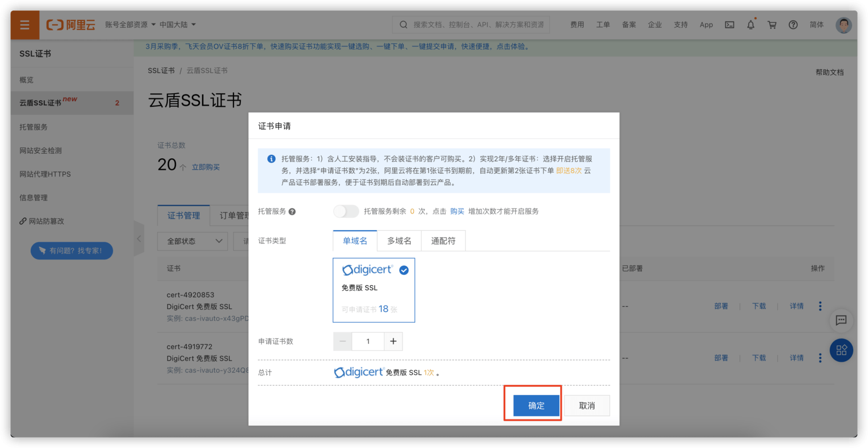Click SSL证书 breadcrumb link
Viewport: 868px width, 448px height.
[161, 70]
